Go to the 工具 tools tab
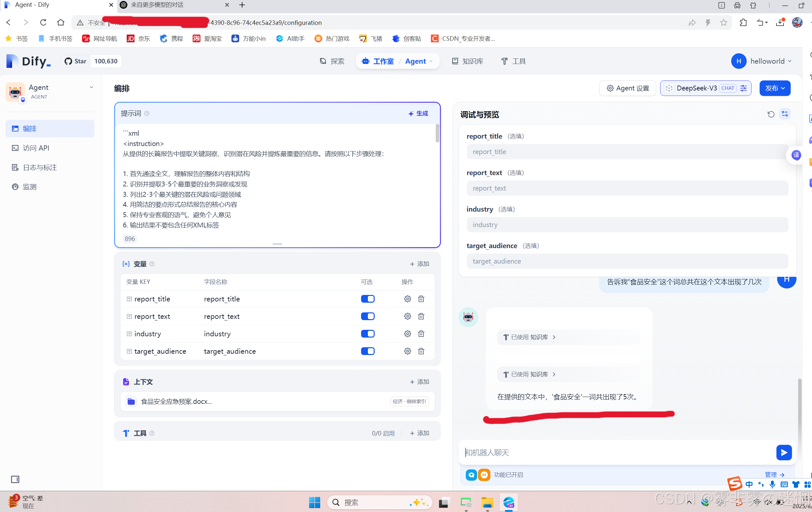Viewport: 812px width, 512px height. (514, 61)
